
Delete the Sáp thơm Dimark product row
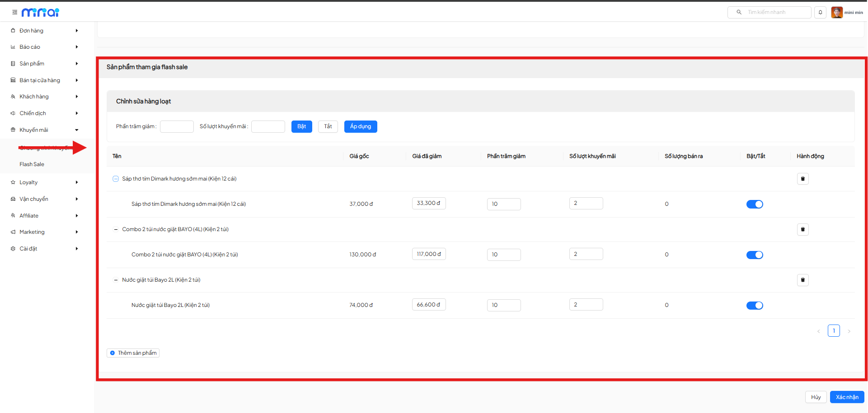click(802, 179)
